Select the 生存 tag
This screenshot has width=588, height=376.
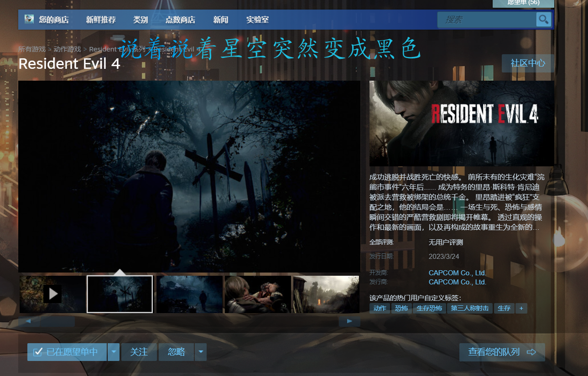coord(504,309)
